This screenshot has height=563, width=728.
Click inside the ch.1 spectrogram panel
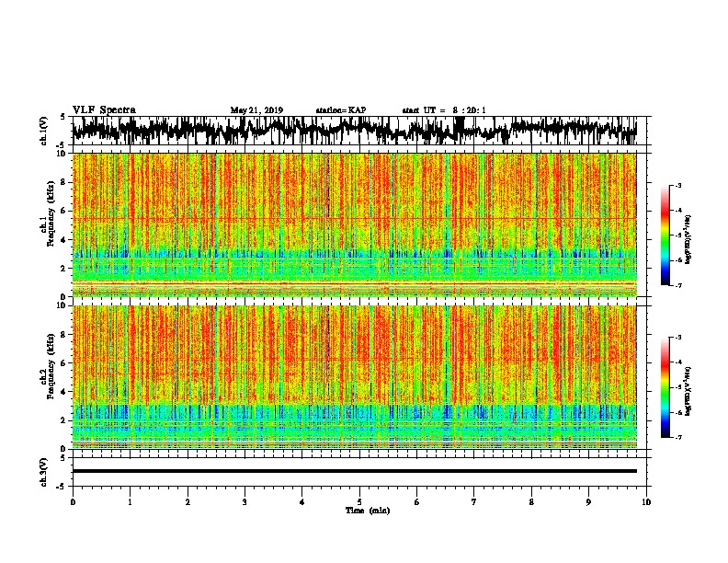355,224
